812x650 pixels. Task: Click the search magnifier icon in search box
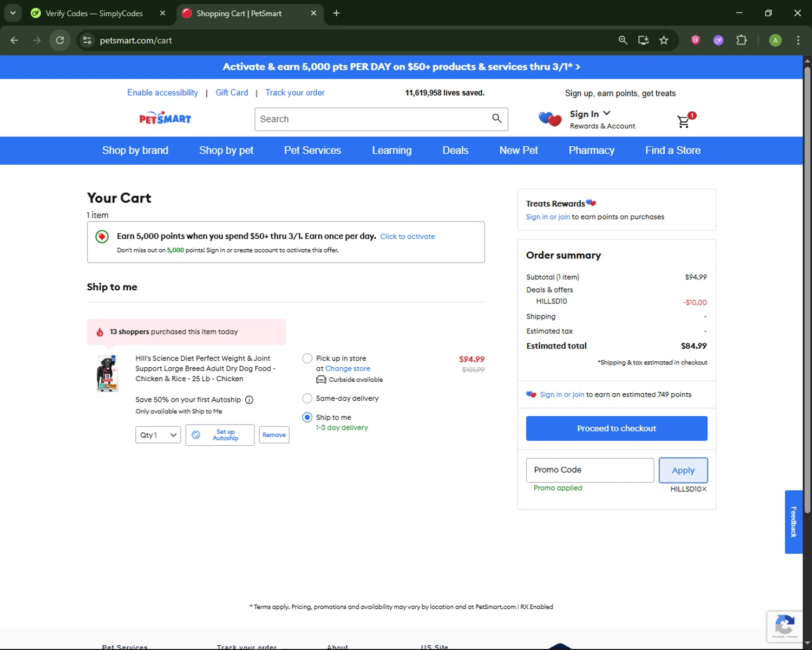tap(496, 119)
